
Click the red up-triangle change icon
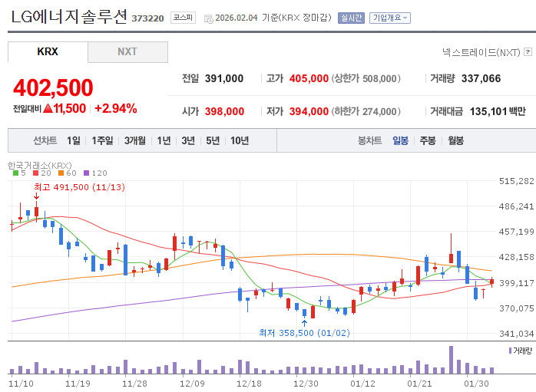click(48, 109)
